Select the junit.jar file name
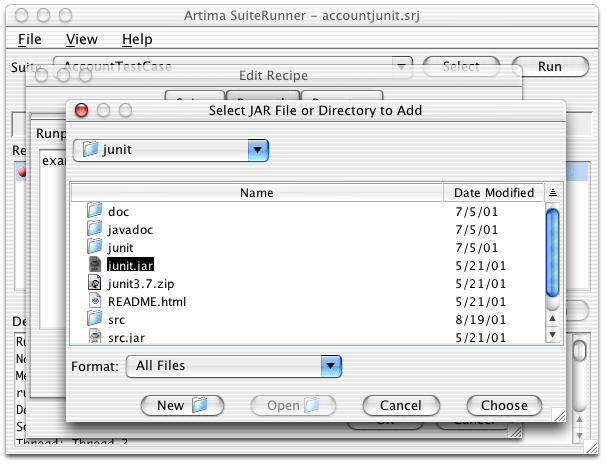Screen dimensions: 606x465 click(x=130, y=265)
